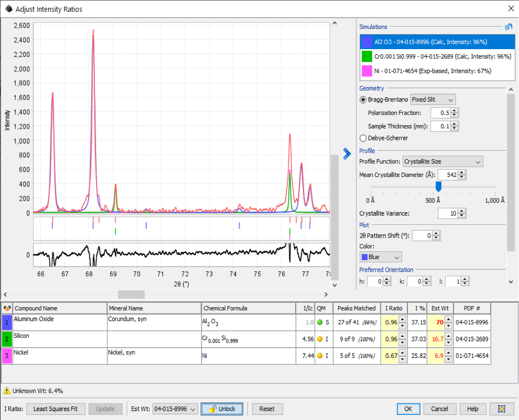519x420 pixels.
Task: Click yellow QM indicator in Silicon row
Action: [x=320, y=339]
